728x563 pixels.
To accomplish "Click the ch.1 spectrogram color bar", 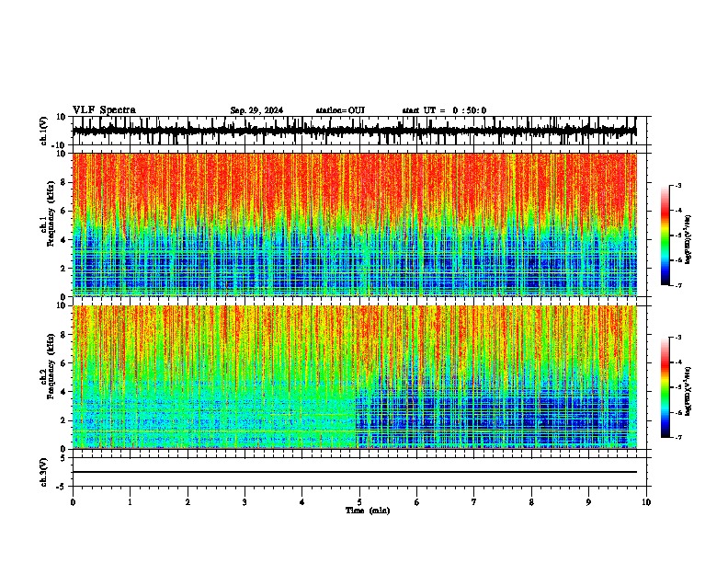I will click(665, 236).
